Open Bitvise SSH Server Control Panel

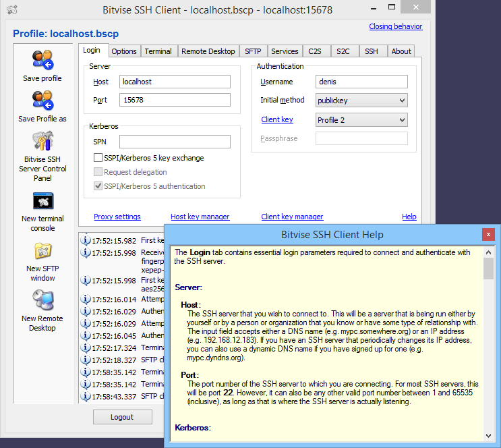click(42, 141)
